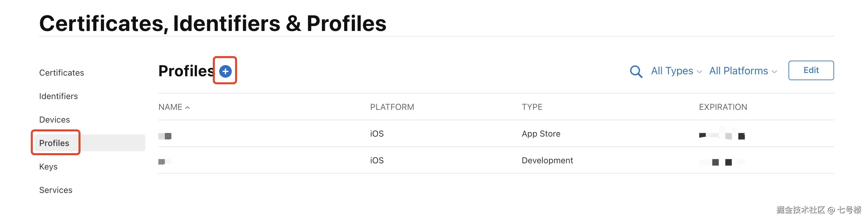Screen dimensions: 868x221
Task: Click the blue plus add profile icon
Action: pos(225,71)
